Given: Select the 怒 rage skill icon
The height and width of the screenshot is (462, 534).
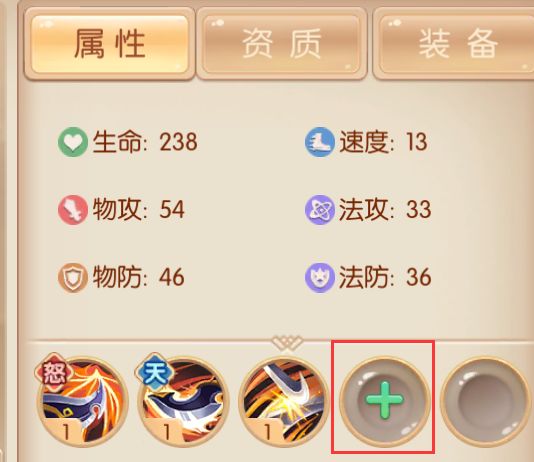Looking at the screenshot, I should 82,400.
